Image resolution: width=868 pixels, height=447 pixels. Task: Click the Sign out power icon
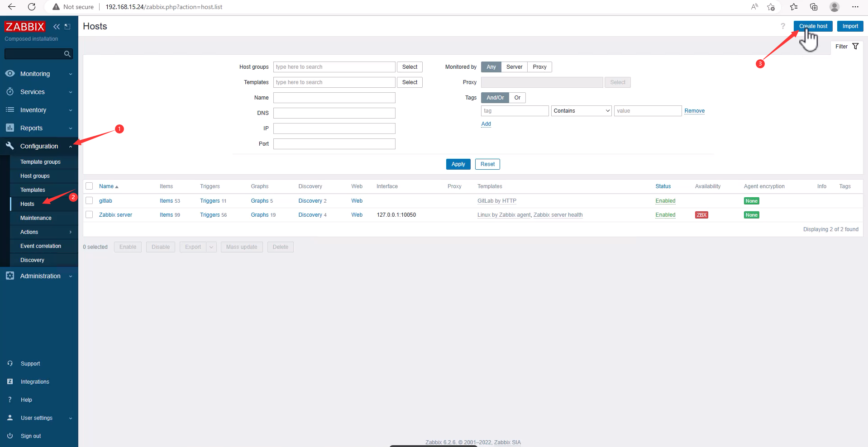[10, 436]
